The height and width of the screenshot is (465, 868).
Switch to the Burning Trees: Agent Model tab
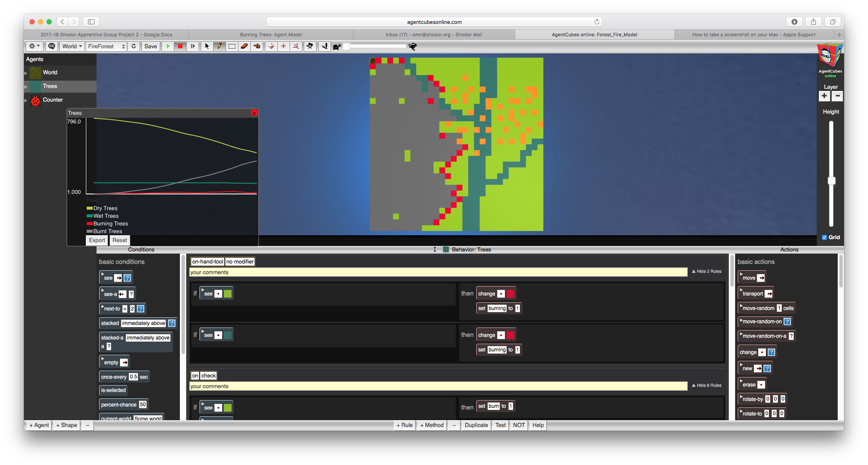[271, 35]
